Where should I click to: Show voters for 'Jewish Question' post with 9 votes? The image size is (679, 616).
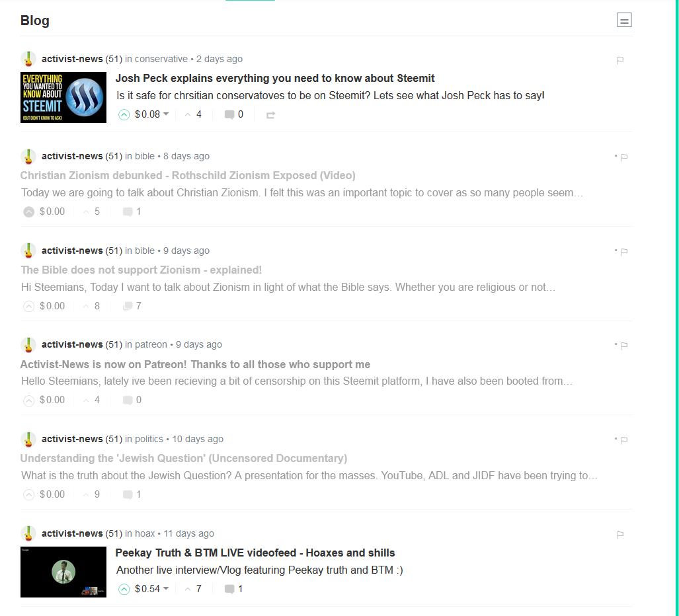(x=91, y=494)
